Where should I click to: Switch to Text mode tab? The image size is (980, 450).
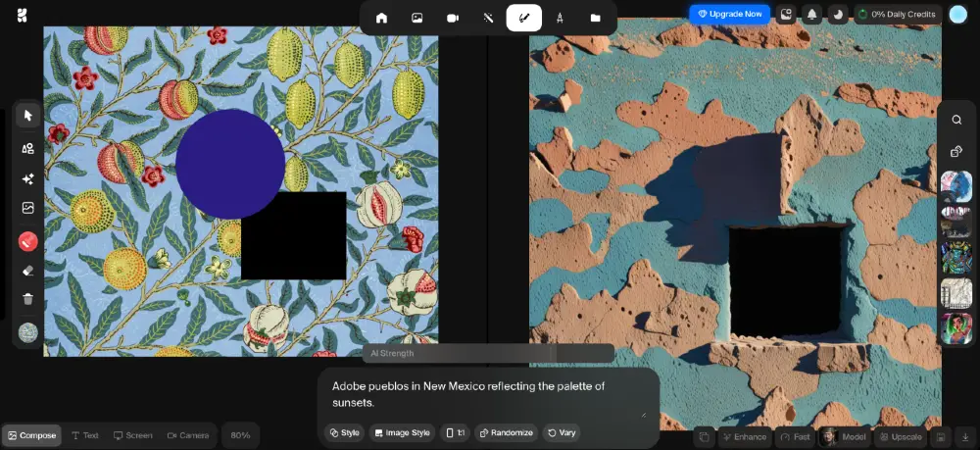pyautogui.click(x=85, y=435)
